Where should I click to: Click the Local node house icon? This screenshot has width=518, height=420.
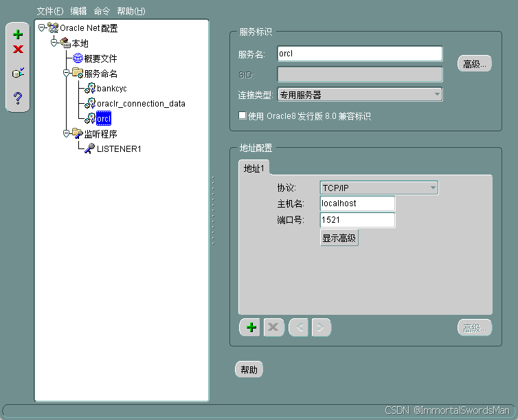pos(65,43)
